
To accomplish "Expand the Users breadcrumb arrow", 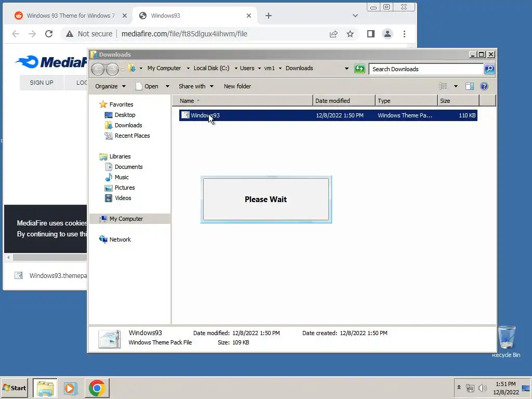I will [x=259, y=68].
